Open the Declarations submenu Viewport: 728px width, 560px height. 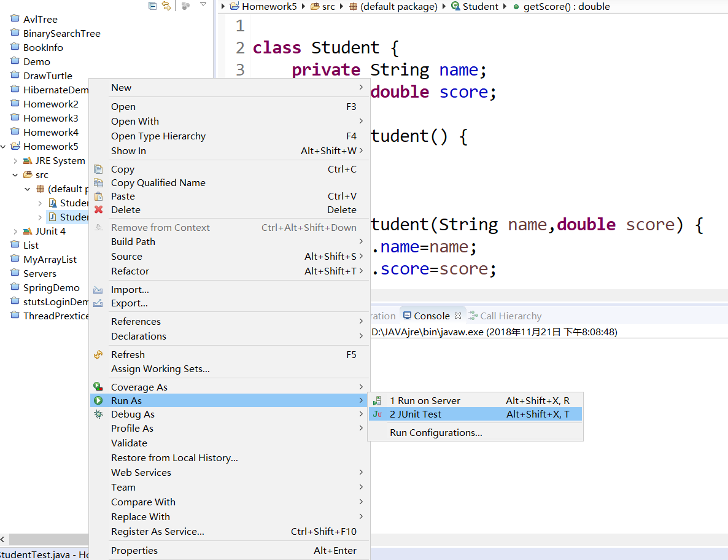pos(230,336)
